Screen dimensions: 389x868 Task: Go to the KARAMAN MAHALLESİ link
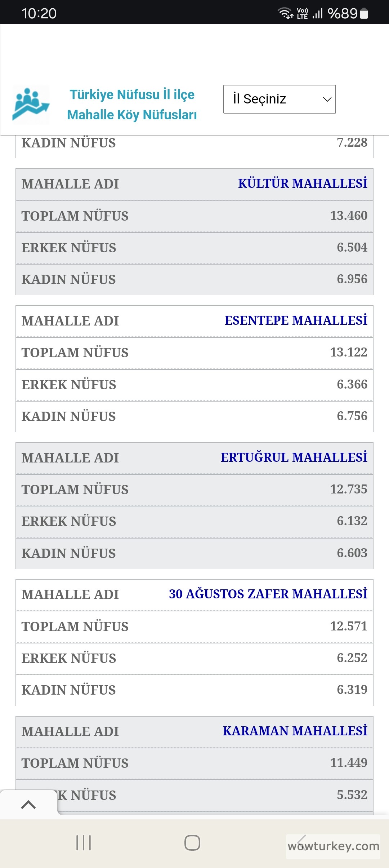295,731
